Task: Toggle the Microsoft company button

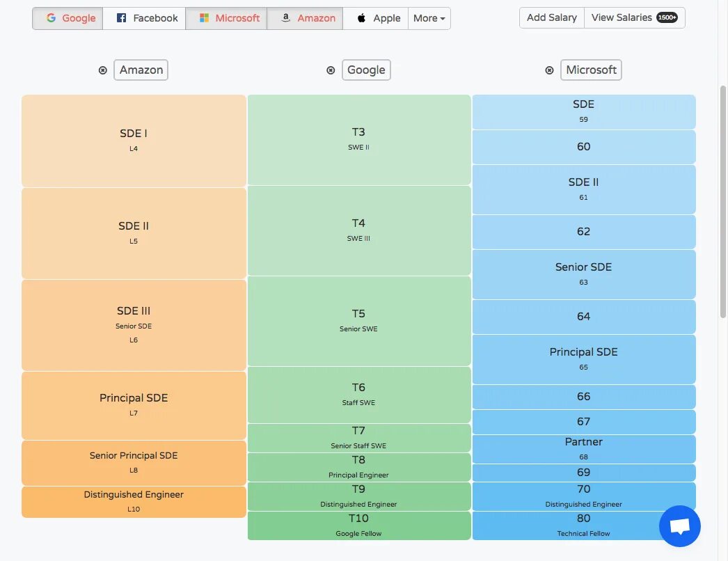Action: click(226, 18)
